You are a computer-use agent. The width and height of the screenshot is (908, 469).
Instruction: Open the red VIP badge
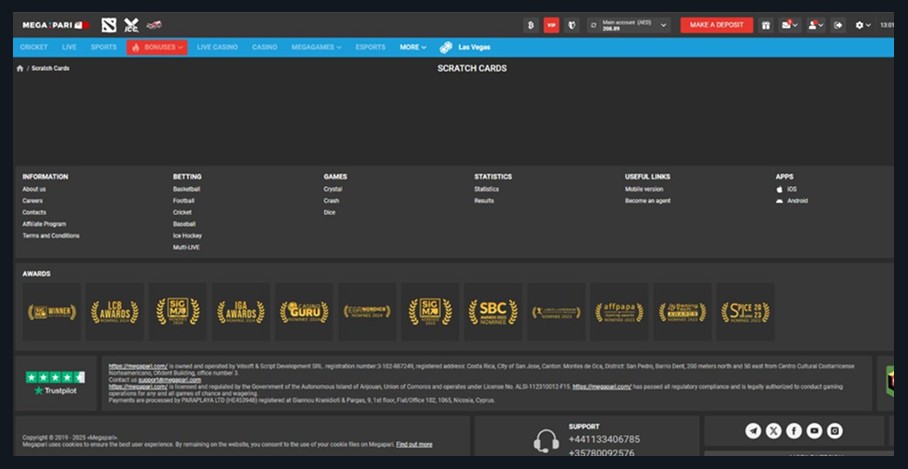(x=551, y=25)
